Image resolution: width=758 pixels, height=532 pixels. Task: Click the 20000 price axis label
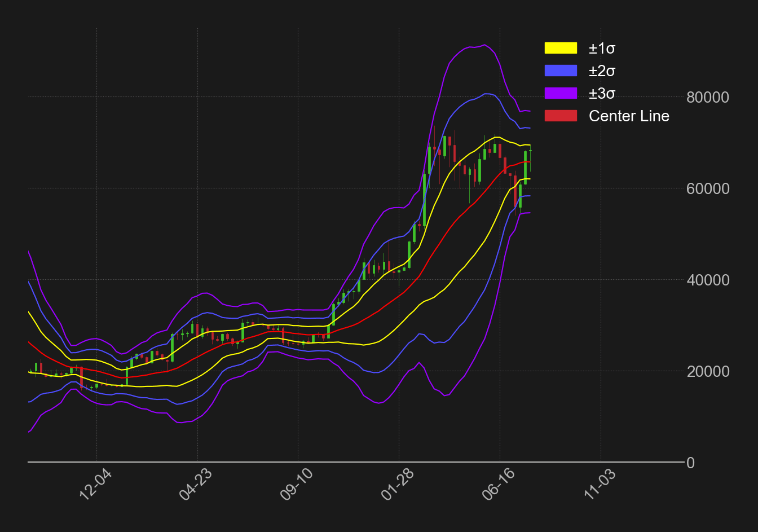(x=708, y=371)
